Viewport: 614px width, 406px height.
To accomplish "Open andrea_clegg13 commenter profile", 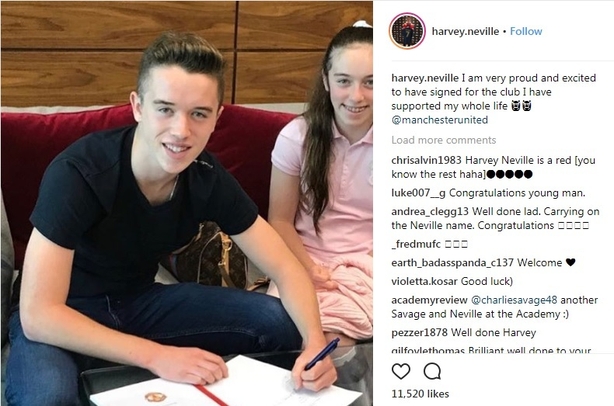I will click(x=430, y=212).
